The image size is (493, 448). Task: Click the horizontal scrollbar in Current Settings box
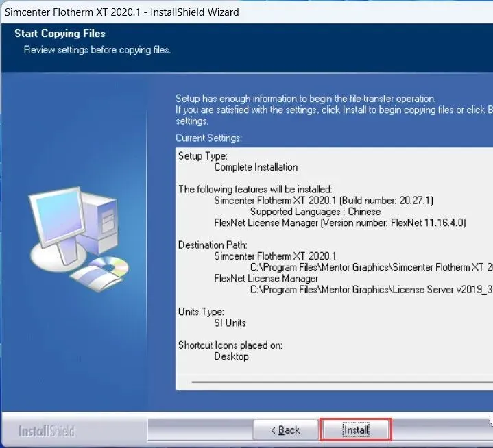pos(342,382)
